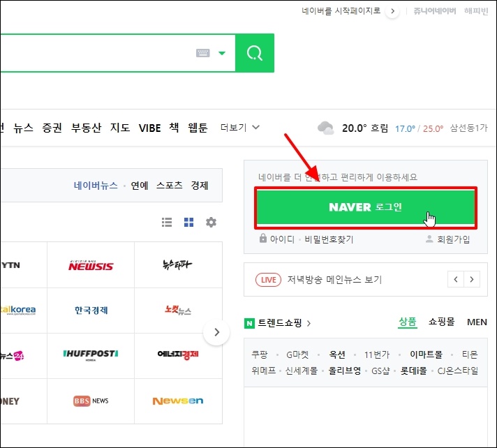Click the arrow beside 네이버를 시작페이지로
Image resolution: width=497 pixels, height=448 pixels.
(392, 11)
